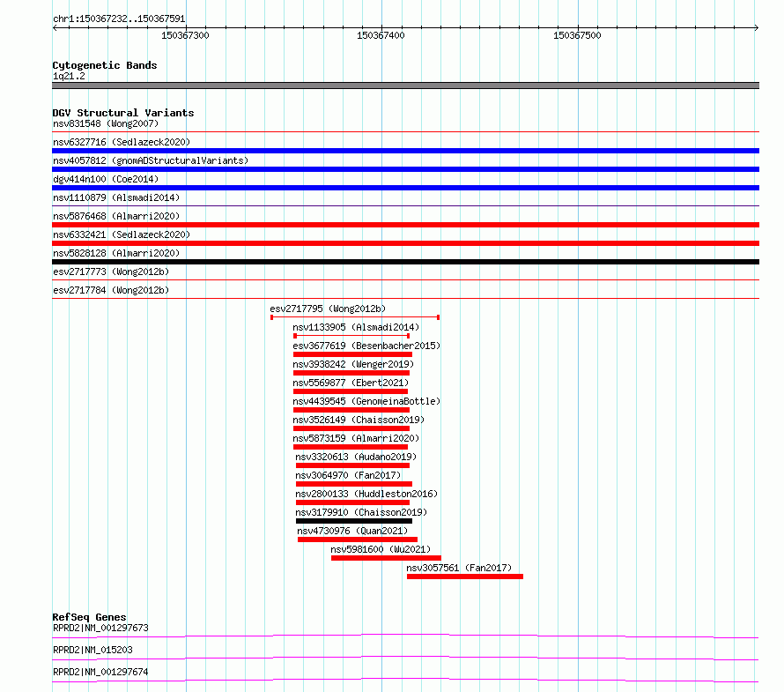Image resolution: width=784 pixels, height=692 pixels.
Task: Open variant nsv2800133 (Huddleston2016)
Action: coord(366,494)
